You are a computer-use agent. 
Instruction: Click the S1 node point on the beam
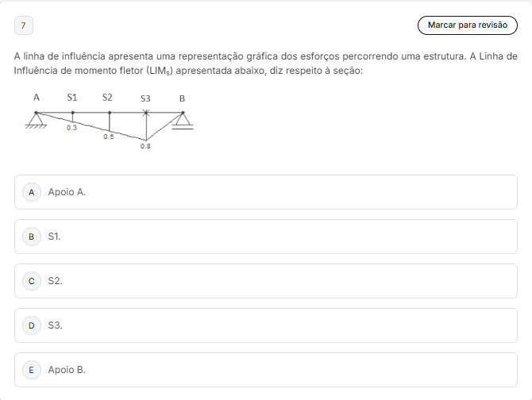(72, 113)
